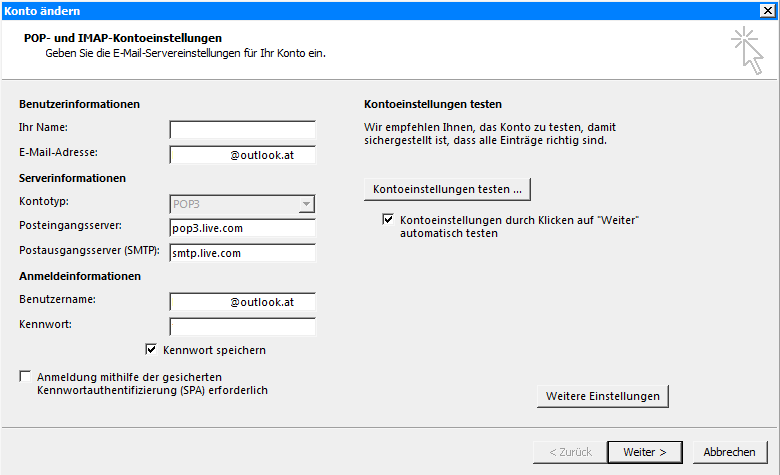Click the Posteingangsserver field pop3.live.com
This screenshot has height=475, width=780.
pos(242,228)
